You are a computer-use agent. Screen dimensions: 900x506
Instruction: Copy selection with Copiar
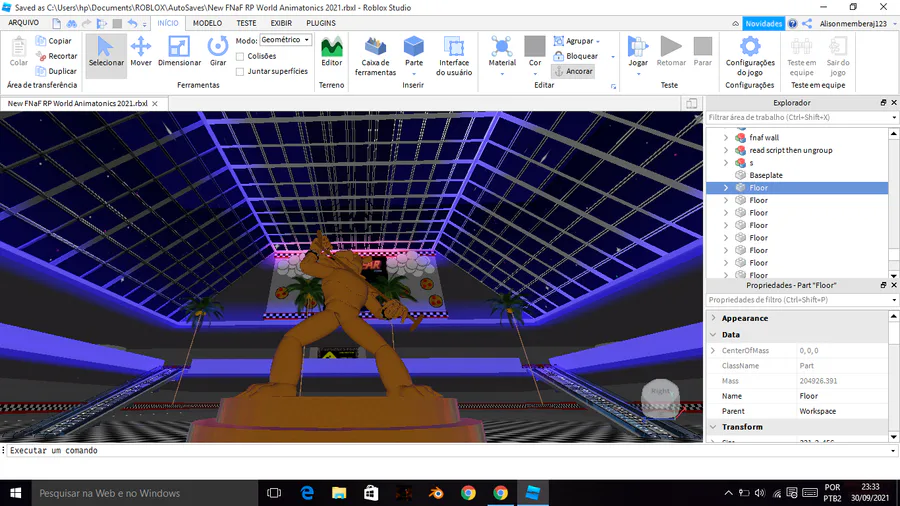point(53,41)
